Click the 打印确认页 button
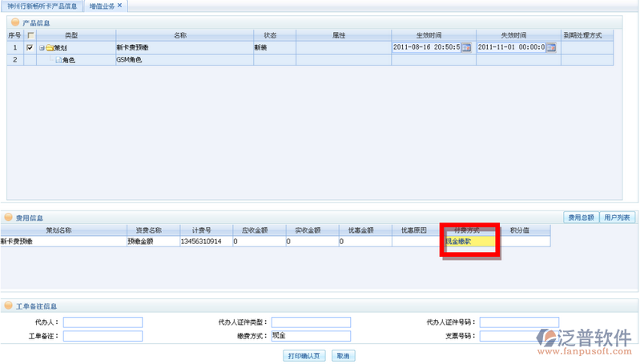Image resolution: width=640 pixels, height=364 pixels. [304, 356]
